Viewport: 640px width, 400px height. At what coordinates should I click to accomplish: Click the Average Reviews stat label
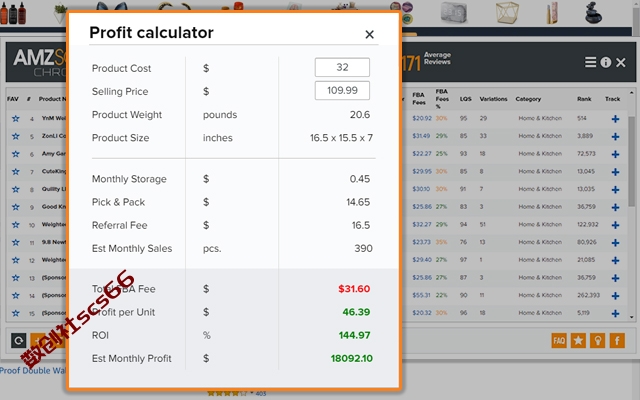click(437, 58)
